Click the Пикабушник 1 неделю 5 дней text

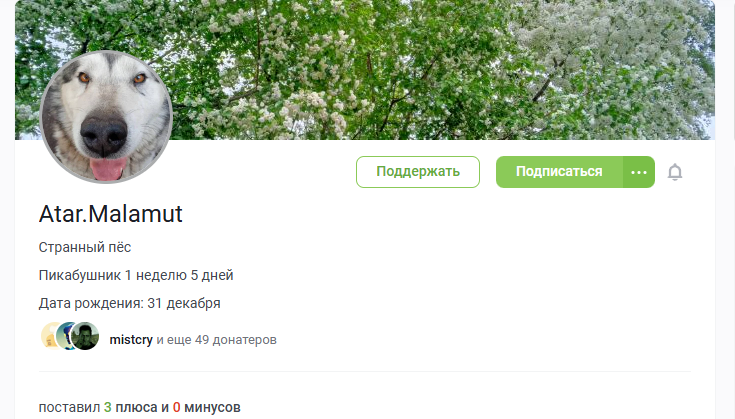pyautogui.click(x=136, y=275)
